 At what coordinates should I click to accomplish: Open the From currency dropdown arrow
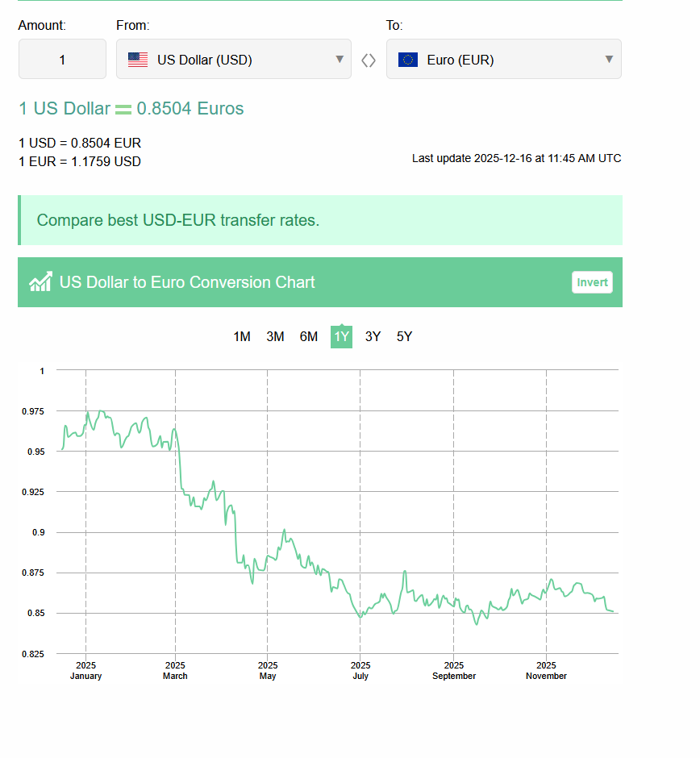coord(340,59)
